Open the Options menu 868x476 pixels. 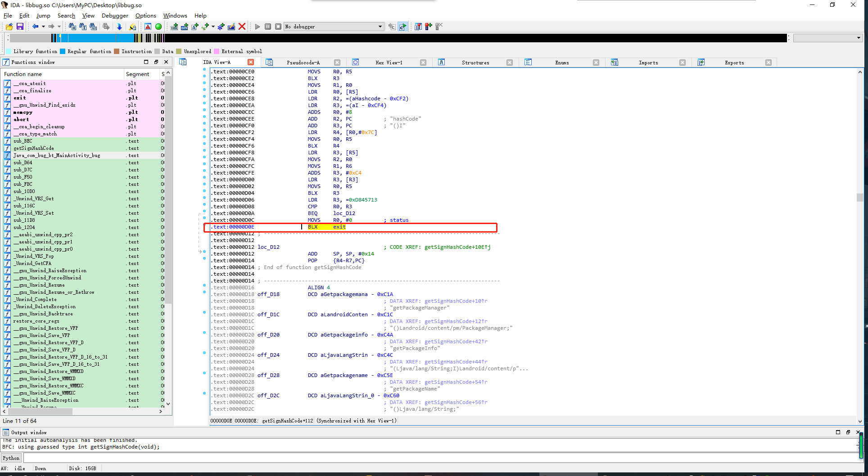(146, 15)
